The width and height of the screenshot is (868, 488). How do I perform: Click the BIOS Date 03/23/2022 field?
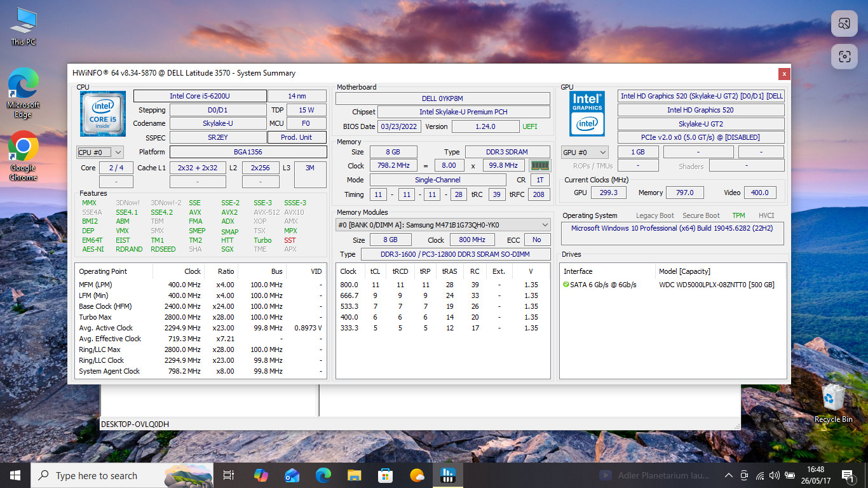point(399,126)
